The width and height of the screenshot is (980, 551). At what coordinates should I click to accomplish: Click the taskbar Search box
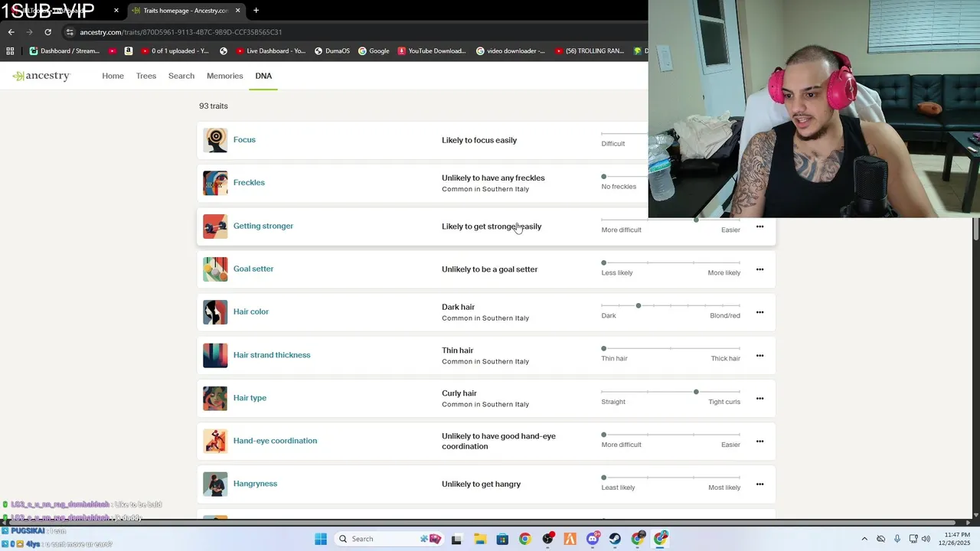tap(390, 539)
